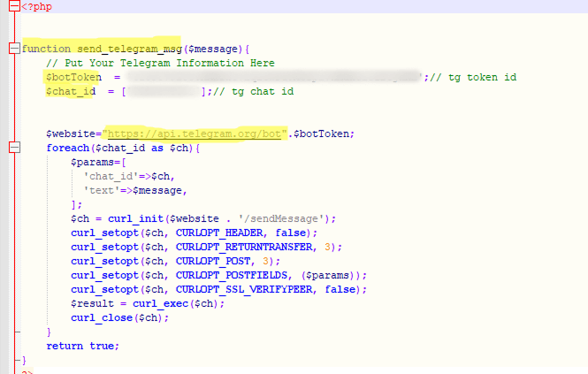This screenshot has width=588, height=374.
Task: Collapse the foreach loop fold marker
Action: (14, 148)
